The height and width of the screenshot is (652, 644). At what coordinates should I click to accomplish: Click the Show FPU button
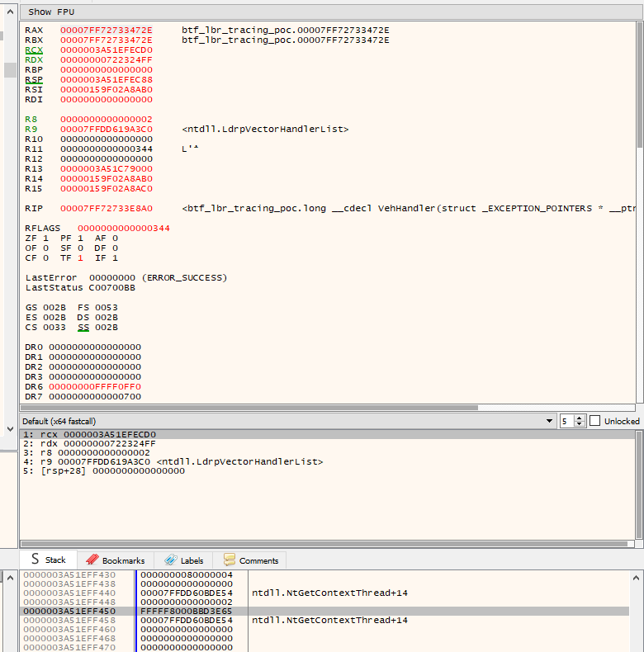[50, 12]
